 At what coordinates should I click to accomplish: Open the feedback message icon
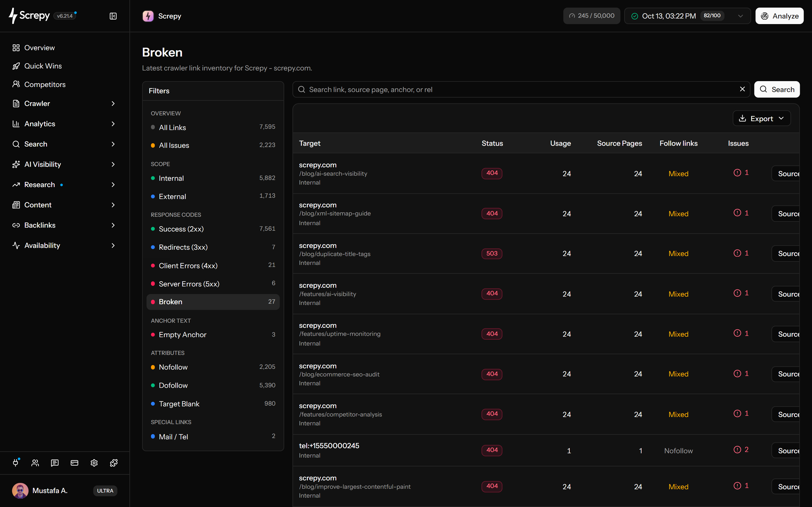coord(55,463)
